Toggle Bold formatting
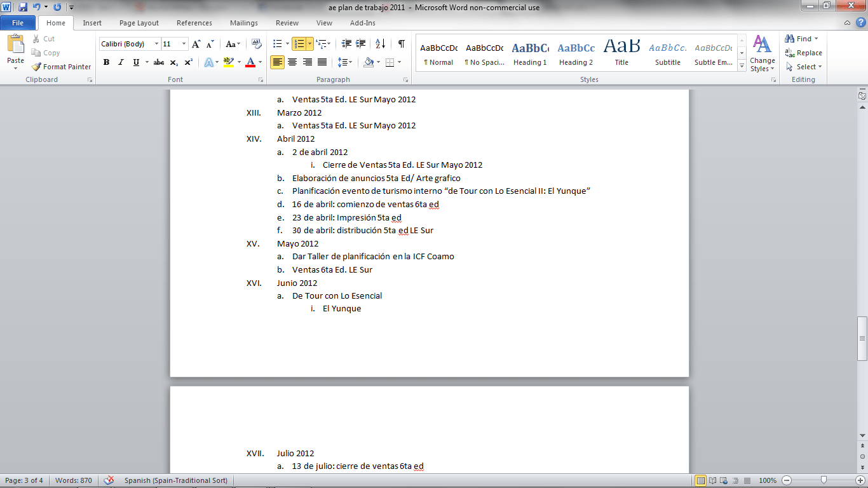This screenshot has height=488, width=868. 106,62
